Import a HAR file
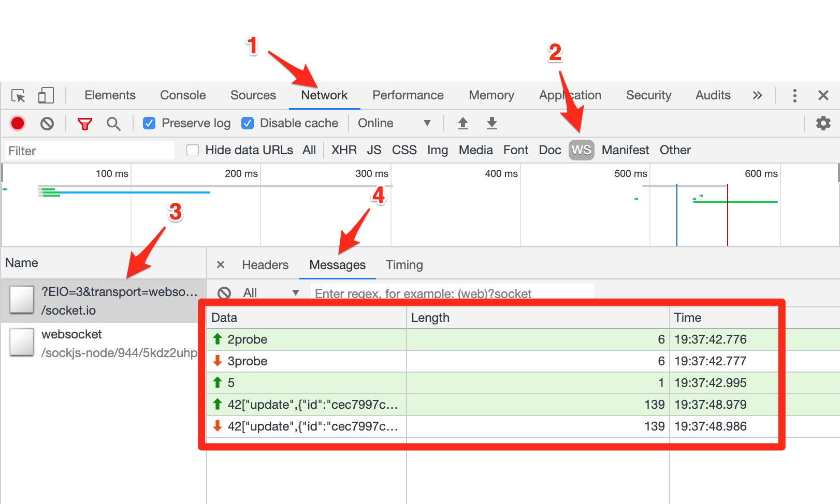The image size is (840, 504). pyautogui.click(x=462, y=123)
